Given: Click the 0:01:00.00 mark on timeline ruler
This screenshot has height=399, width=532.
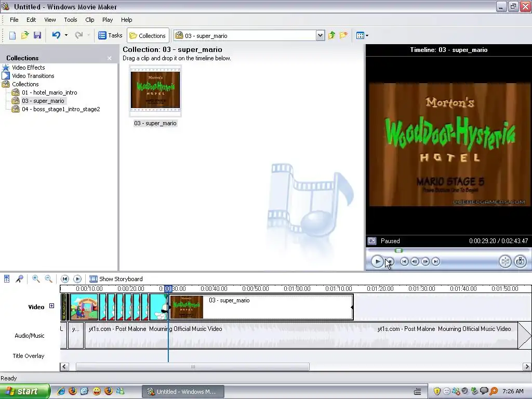Looking at the screenshot, I should [297, 289].
